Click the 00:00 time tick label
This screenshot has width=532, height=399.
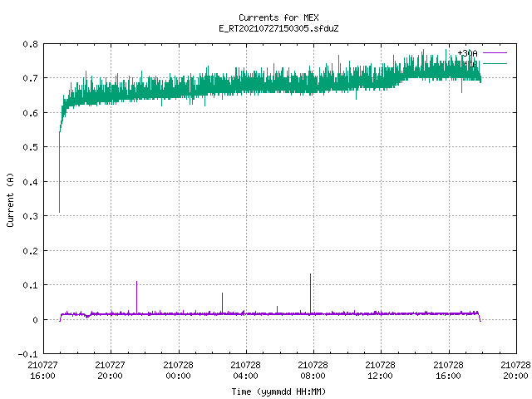178,376
